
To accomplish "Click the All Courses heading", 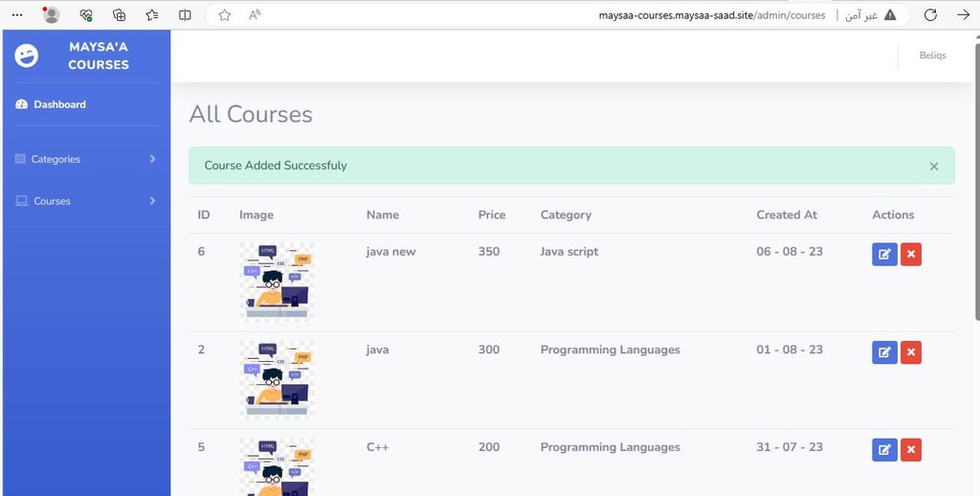I will [251, 115].
